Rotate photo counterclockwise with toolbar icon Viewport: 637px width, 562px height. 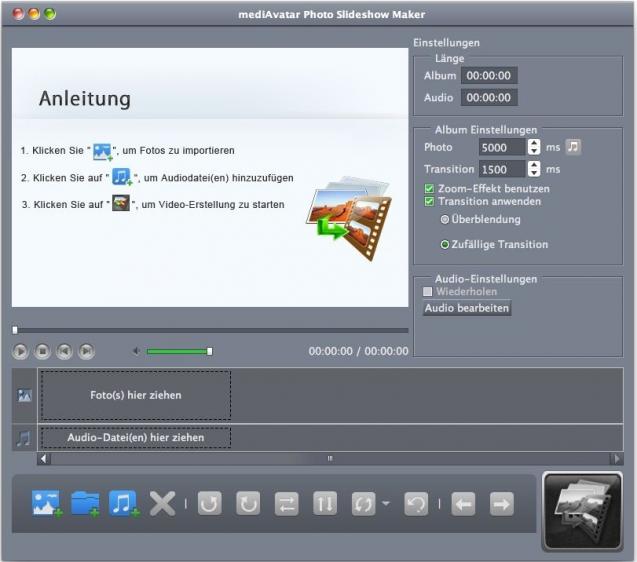pyautogui.click(x=210, y=503)
